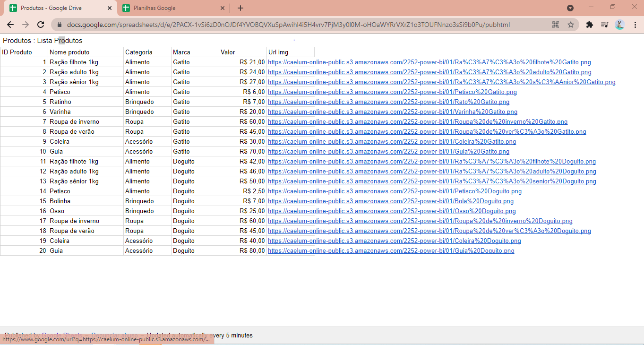Bookmark this page with star icon

tap(571, 25)
